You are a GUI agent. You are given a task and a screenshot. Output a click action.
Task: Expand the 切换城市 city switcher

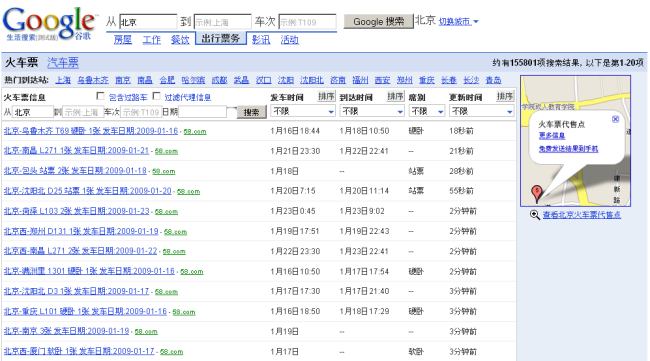458,21
